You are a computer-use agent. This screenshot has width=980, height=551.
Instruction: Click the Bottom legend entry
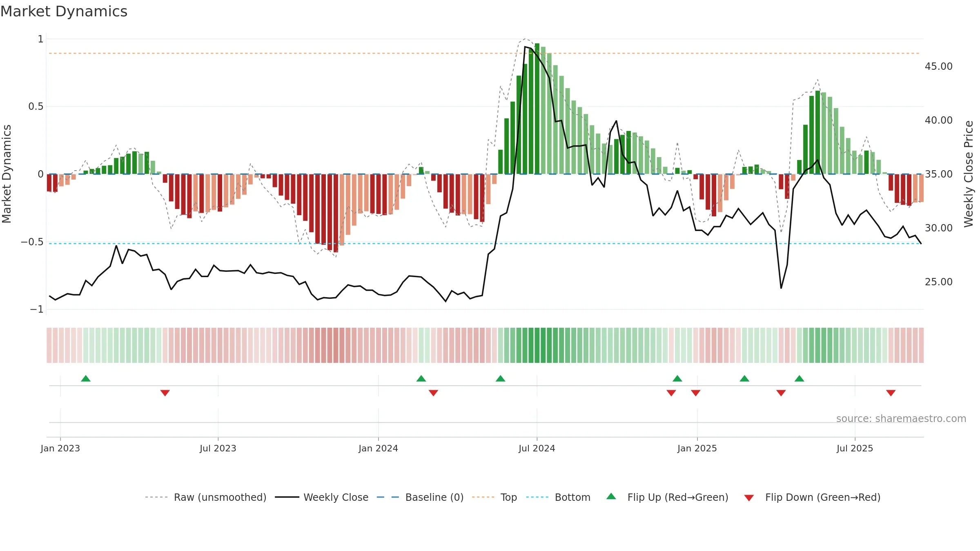point(558,497)
